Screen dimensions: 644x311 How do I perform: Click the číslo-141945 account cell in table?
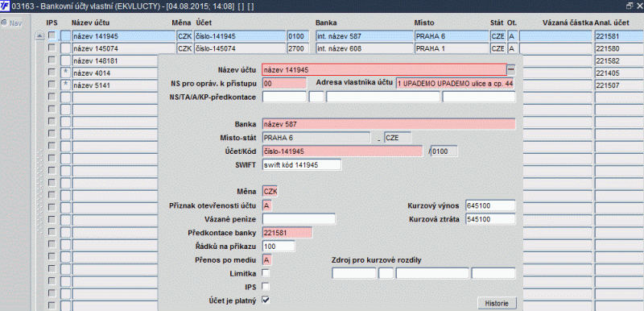click(240, 36)
